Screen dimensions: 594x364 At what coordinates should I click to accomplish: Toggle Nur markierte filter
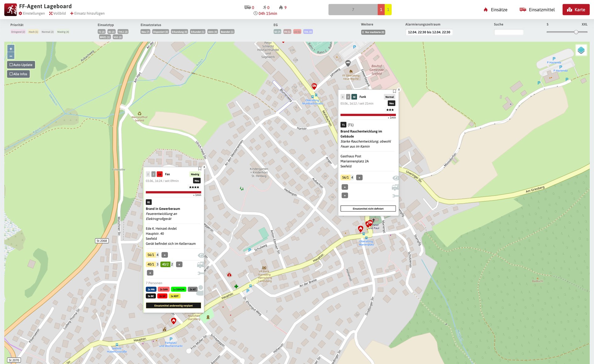coord(373,32)
